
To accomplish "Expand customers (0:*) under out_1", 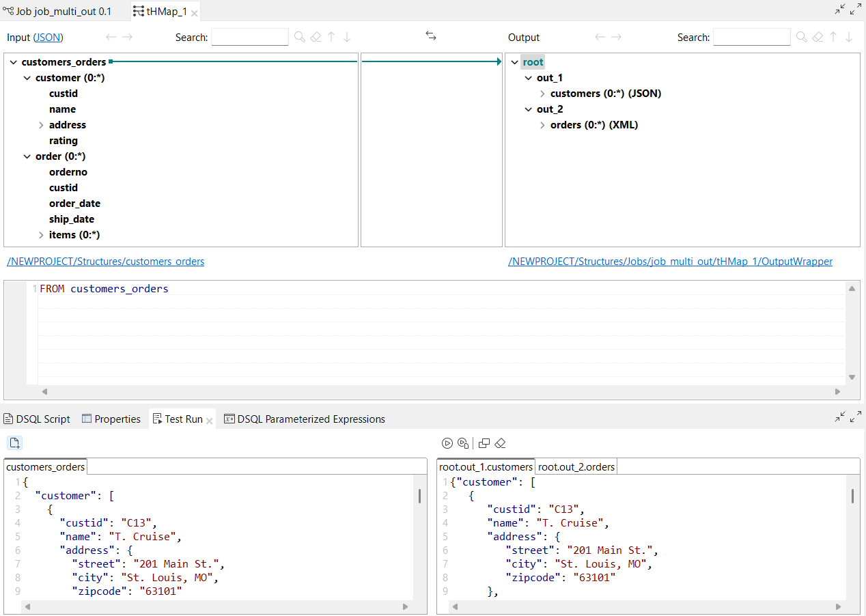I will pyautogui.click(x=542, y=93).
